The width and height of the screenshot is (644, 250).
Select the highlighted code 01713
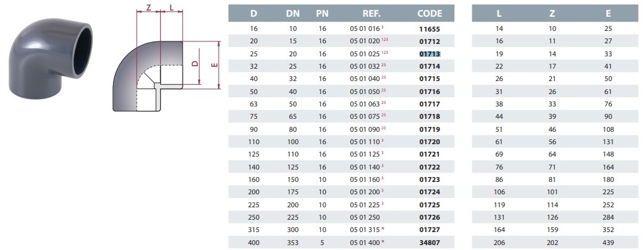(430, 54)
